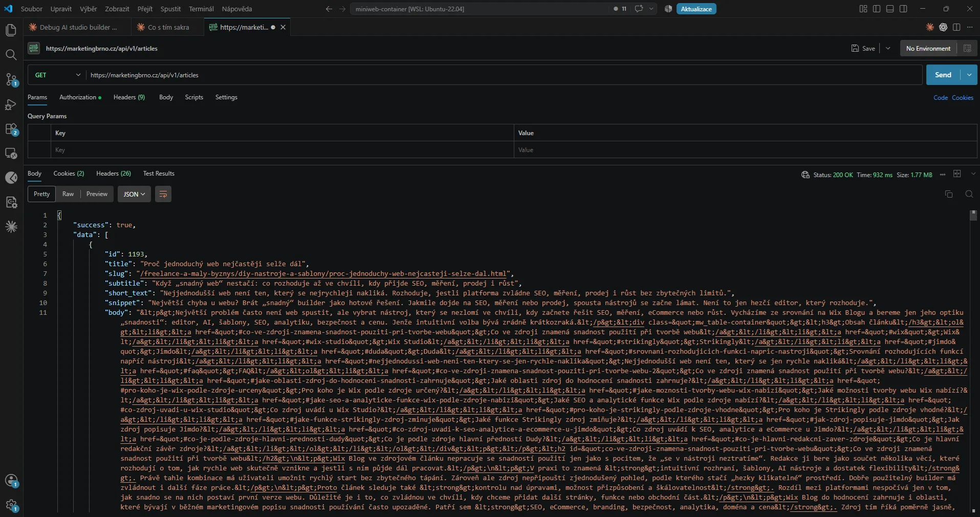980x517 pixels.
Task: Toggle line wrap in response body
Action: tap(163, 194)
